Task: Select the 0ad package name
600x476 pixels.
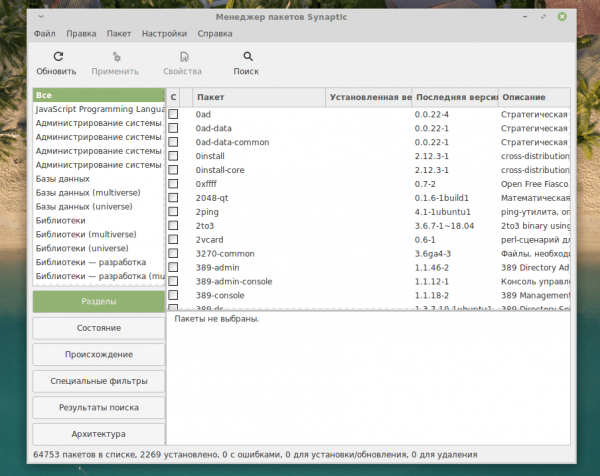Action: click(203, 114)
